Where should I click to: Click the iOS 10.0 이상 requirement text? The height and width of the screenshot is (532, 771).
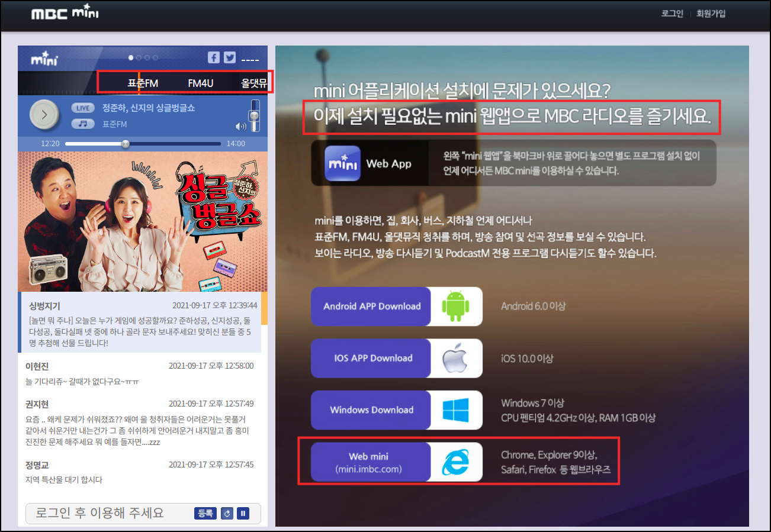528,358
